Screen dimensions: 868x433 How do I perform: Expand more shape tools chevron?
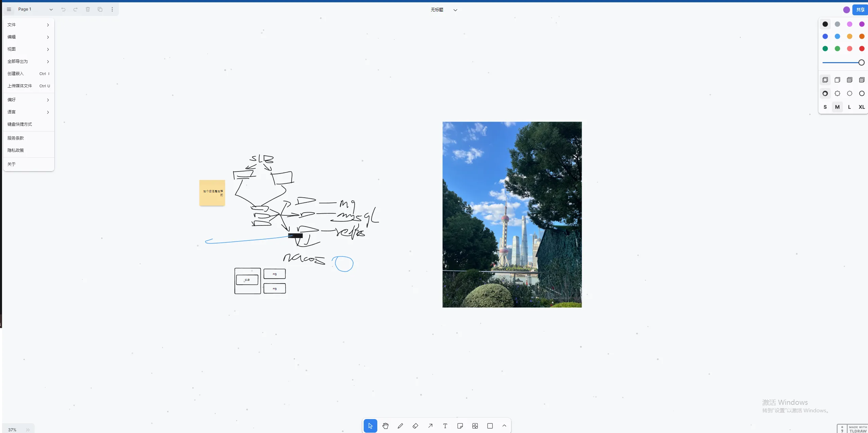504,426
